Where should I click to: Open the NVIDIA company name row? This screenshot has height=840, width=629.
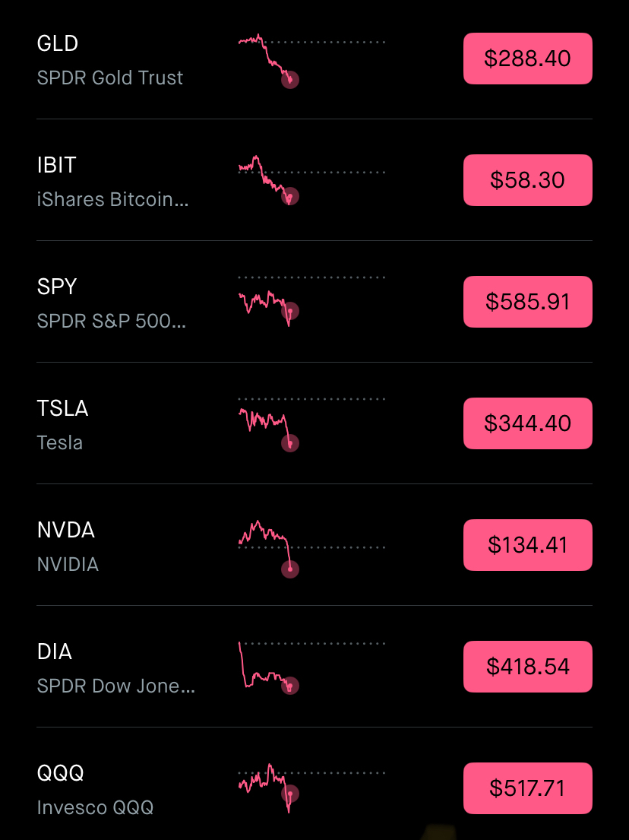click(68, 564)
